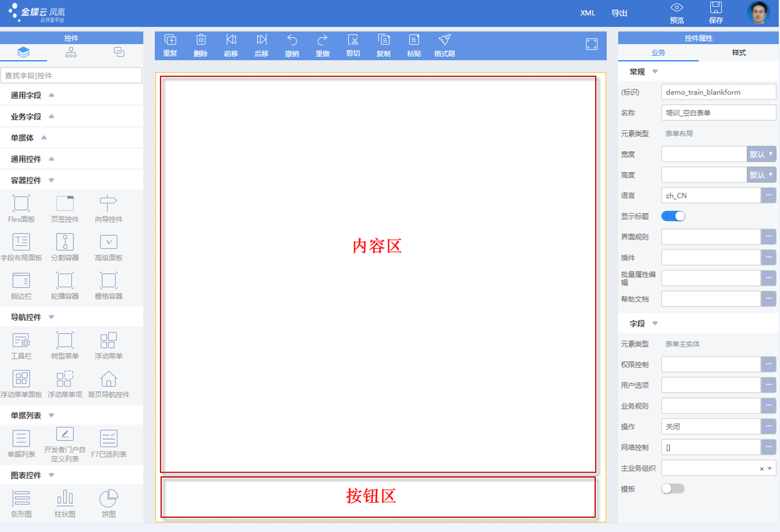The height and width of the screenshot is (532, 780).
Task: Open the layers tab in 控件 panel
Action: [x=23, y=53]
